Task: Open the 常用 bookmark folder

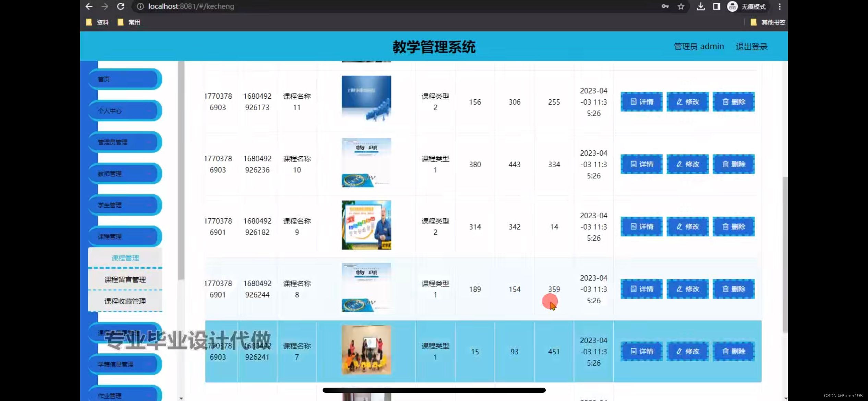Action: tap(129, 22)
